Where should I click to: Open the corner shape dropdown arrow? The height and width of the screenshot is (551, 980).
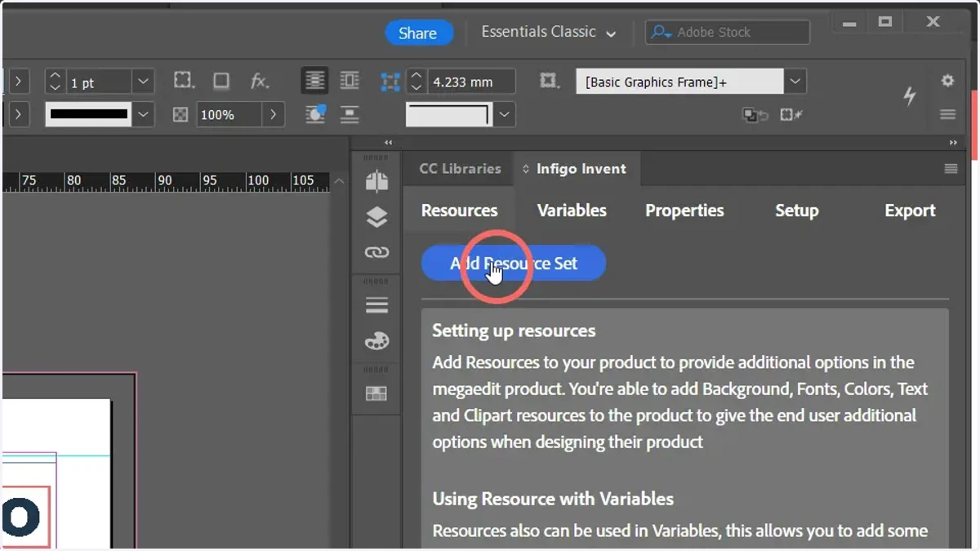click(504, 115)
